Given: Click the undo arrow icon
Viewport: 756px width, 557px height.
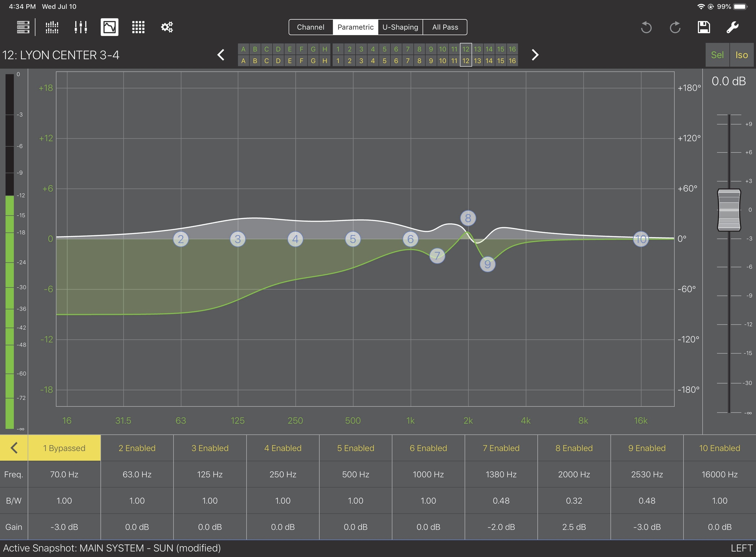Looking at the screenshot, I should point(646,27).
